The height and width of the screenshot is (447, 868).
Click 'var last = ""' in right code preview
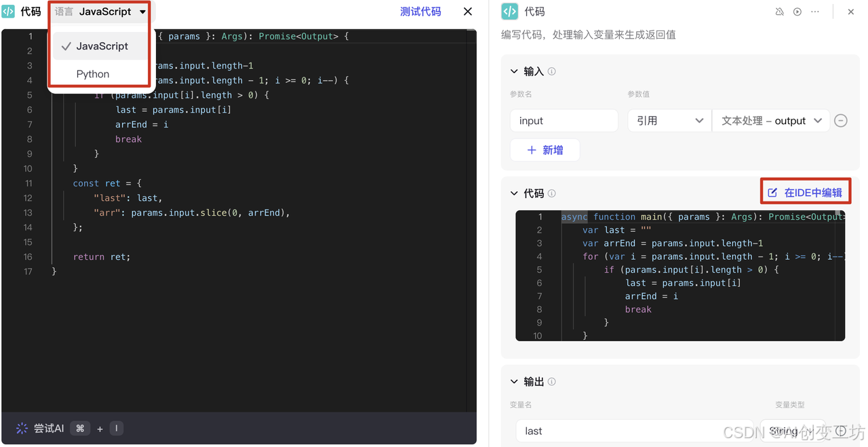coord(616,230)
